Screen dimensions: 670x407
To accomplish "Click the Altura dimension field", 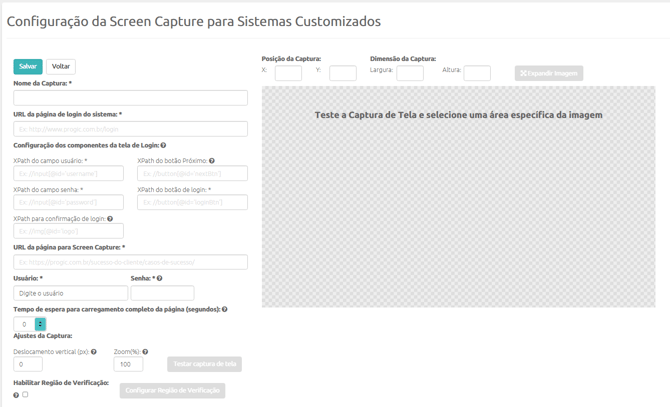I will pyautogui.click(x=477, y=73).
